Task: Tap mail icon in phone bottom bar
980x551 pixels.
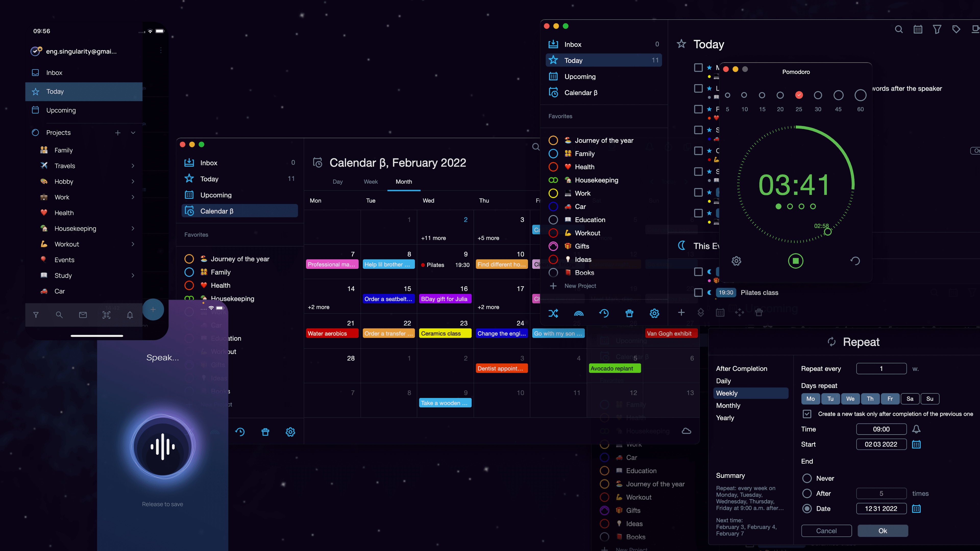Action: point(82,315)
